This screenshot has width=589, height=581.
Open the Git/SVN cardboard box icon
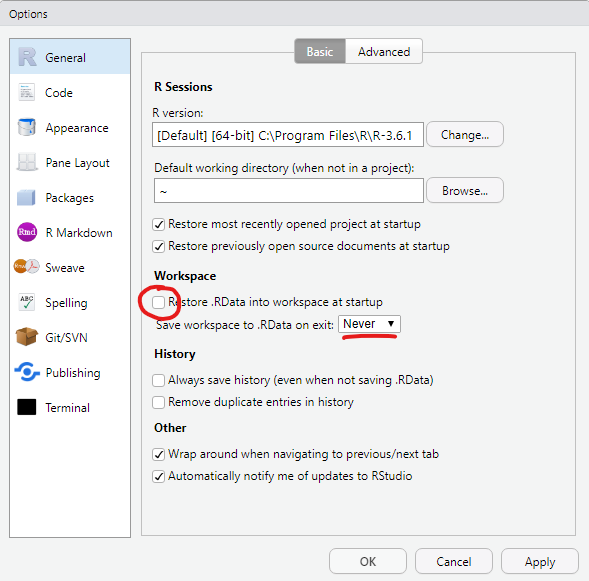(x=27, y=337)
